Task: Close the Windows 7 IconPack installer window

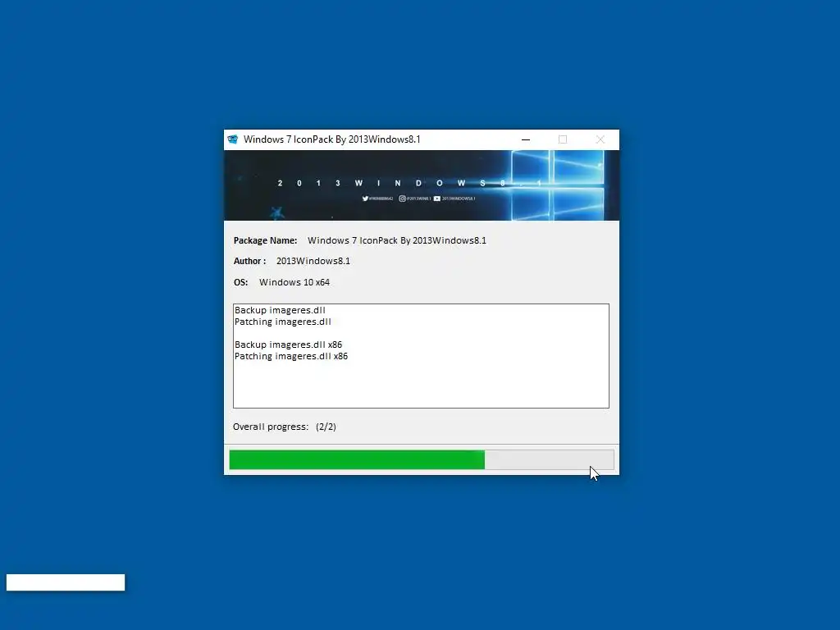Action: 600,139
